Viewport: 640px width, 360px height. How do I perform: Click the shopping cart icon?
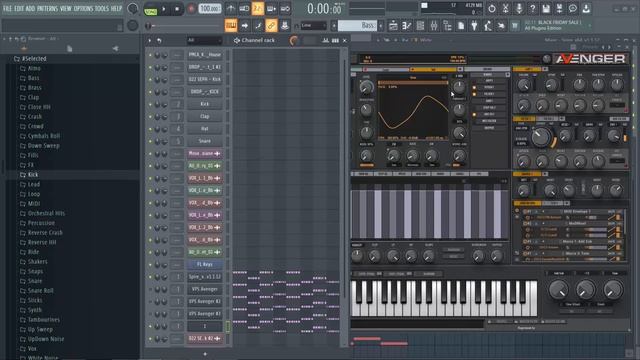point(515,26)
